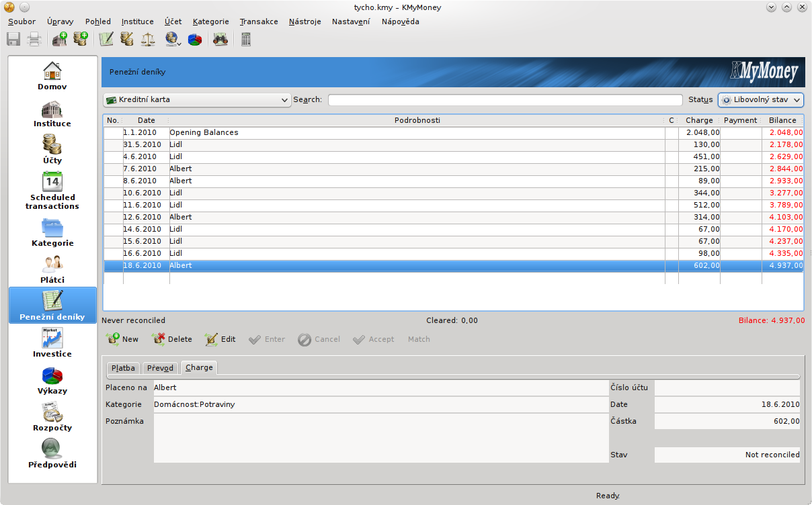Open the Investice view
This screenshot has width=812, height=505.
tap(52, 342)
